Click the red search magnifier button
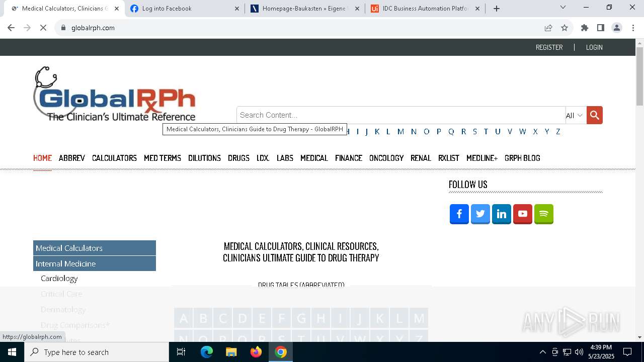This screenshot has height=362, width=644. 594,115
